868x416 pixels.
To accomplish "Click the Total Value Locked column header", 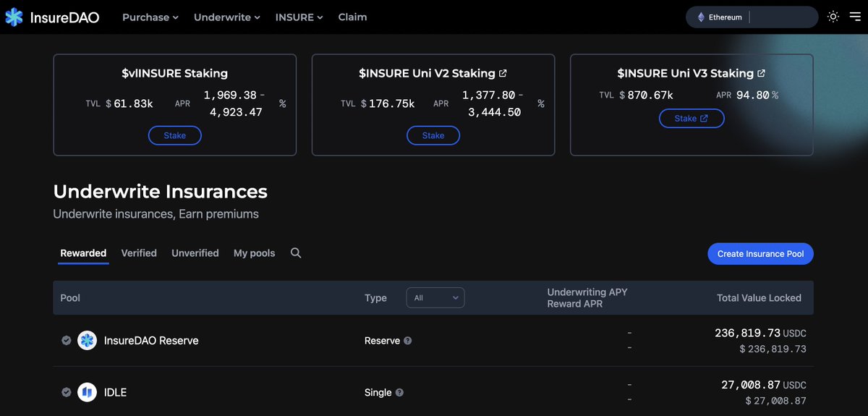I will pyautogui.click(x=759, y=298).
